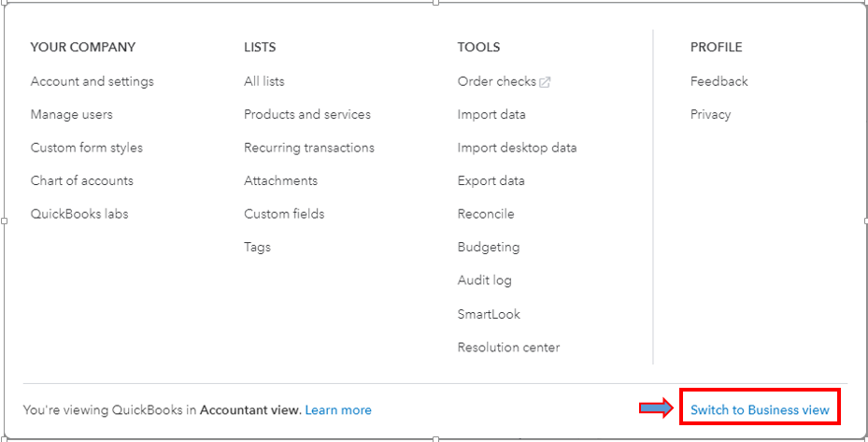Screen dimensions: 868x442
Task: Select Products and services
Action: (x=307, y=115)
